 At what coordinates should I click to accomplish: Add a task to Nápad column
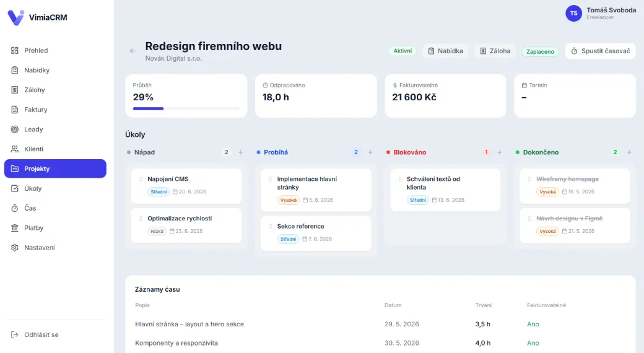click(241, 152)
